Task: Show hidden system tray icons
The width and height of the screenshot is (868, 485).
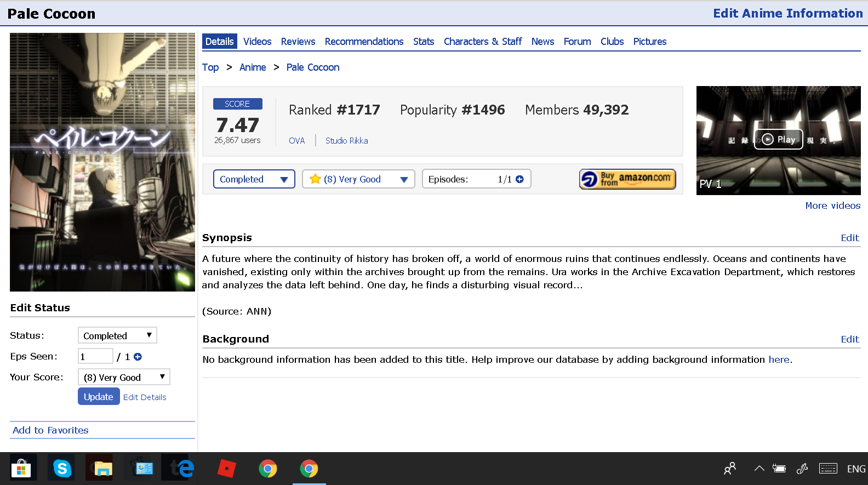Action: [x=759, y=469]
